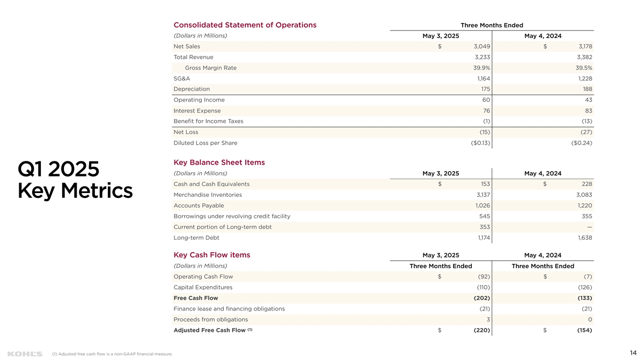Select the Key Balance Sheet Items heading
Screen dimensions: 644x362
click(x=219, y=162)
